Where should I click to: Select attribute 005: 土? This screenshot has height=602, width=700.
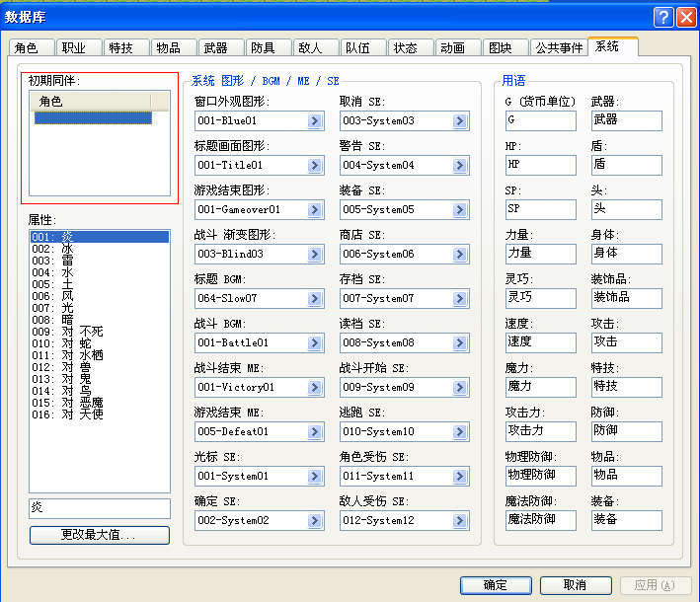(100, 284)
